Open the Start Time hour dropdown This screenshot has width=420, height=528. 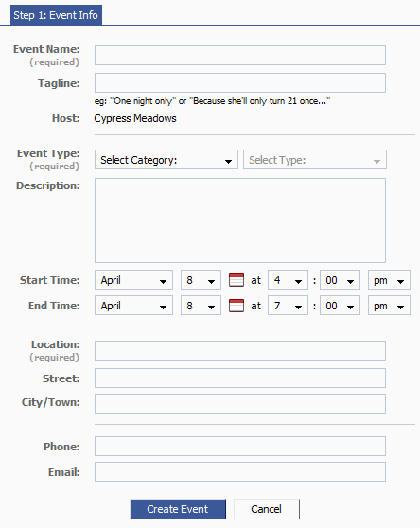288,279
